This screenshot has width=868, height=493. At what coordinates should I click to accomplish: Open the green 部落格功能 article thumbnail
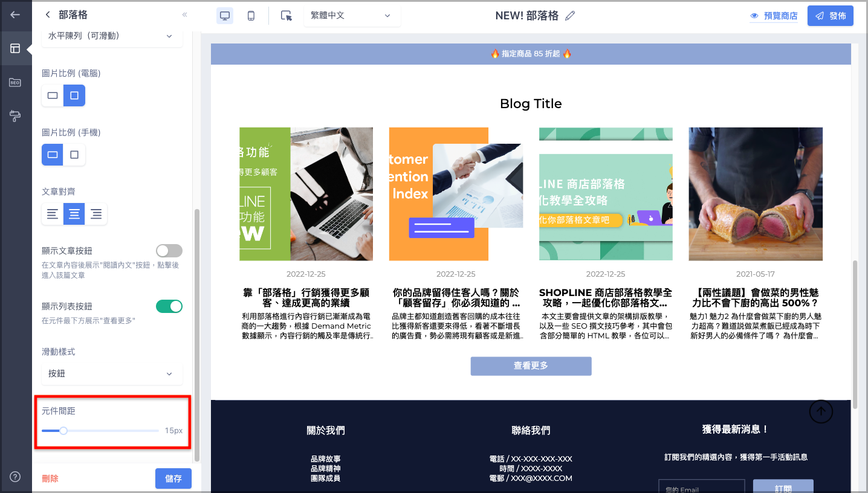tap(306, 194)
